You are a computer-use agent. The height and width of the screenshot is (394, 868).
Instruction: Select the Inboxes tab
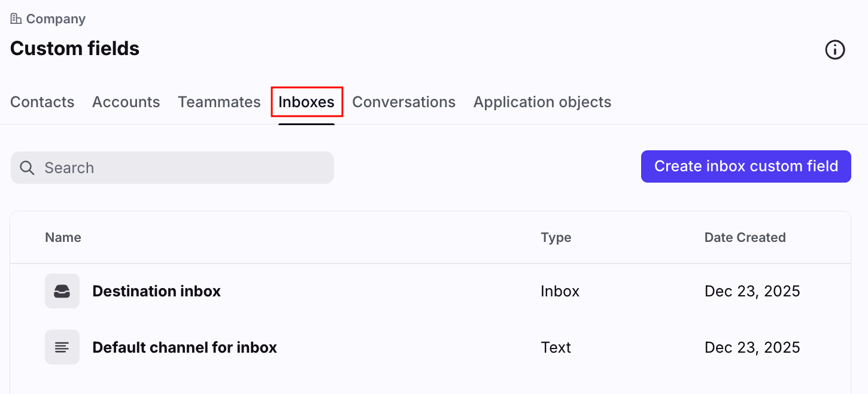[x=306, y=102]
